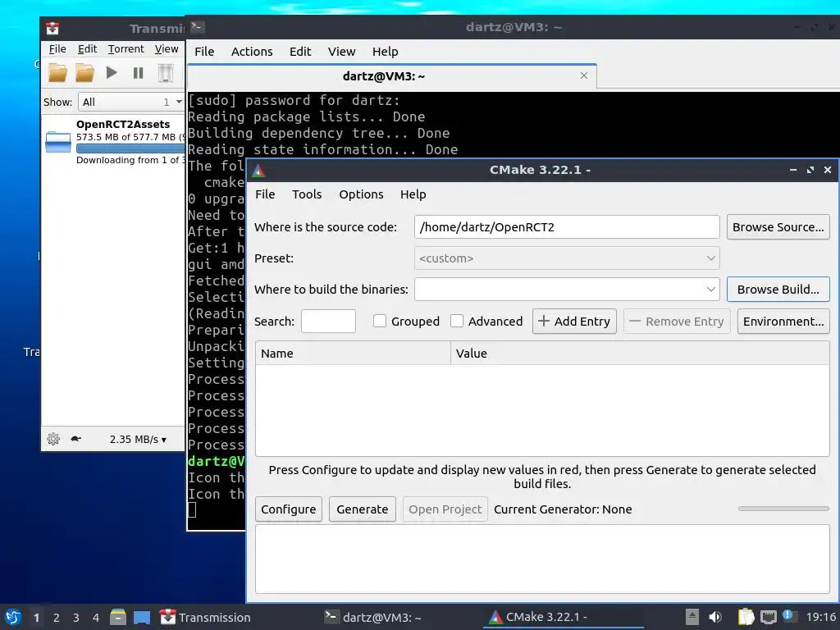840x630 pixels.
Task: Close the dartz@VM3 terminal tab
Action: tap(584, 75)
